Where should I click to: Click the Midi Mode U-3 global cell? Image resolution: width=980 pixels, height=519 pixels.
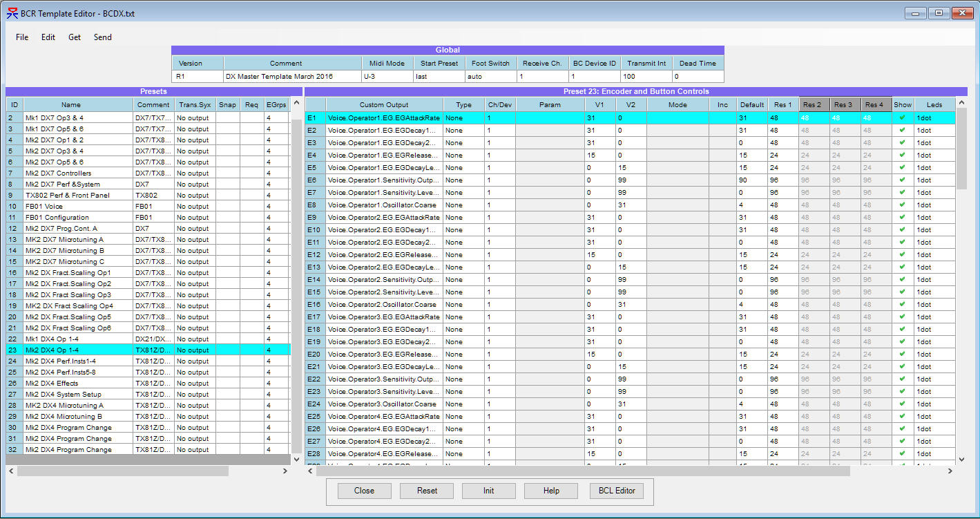point(387,77)
